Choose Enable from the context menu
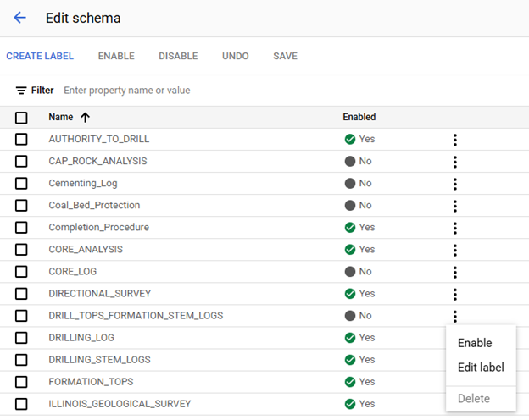Screen dimensions: 529x420 pyautogui.click(x=475, y=343)
